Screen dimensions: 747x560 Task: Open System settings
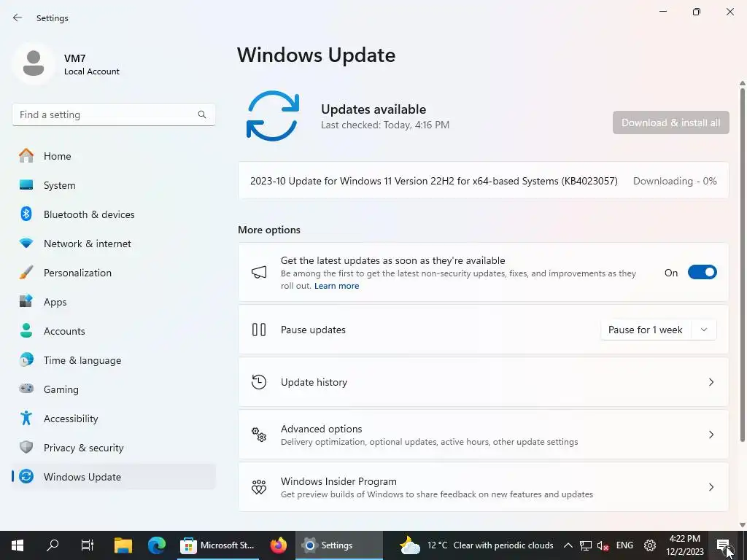tap(113, 184)
